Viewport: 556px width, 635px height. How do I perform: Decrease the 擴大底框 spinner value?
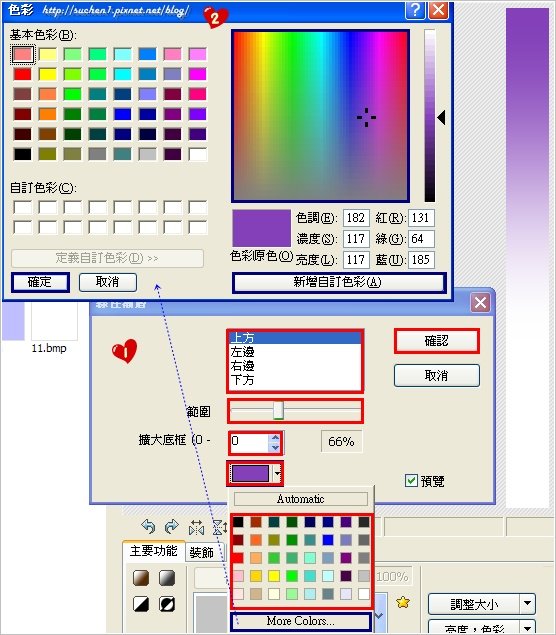(x=275, y=447)
